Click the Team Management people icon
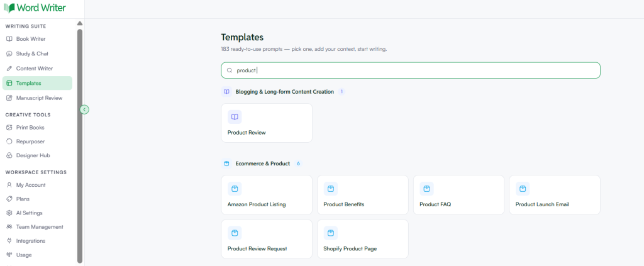644x266 pixels. pyautogui.click(x=9, y=227)
